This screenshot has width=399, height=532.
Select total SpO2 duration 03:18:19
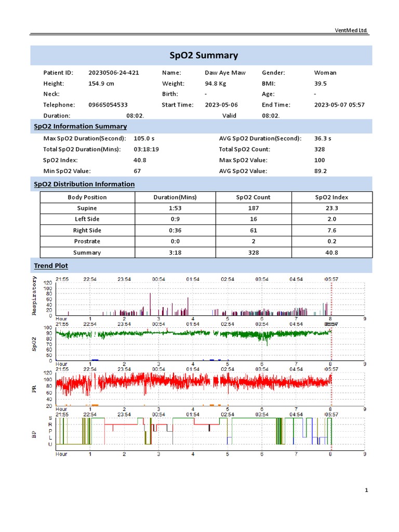click(146, 149)
